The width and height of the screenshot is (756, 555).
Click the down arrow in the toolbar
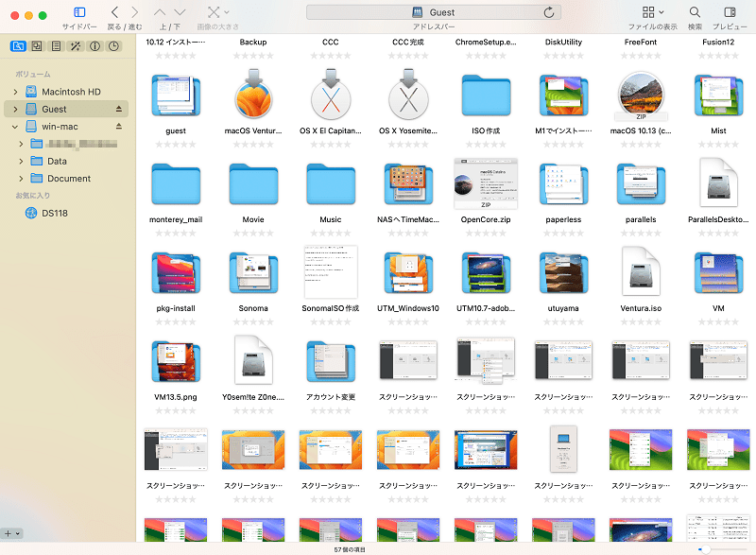[180, 12]
